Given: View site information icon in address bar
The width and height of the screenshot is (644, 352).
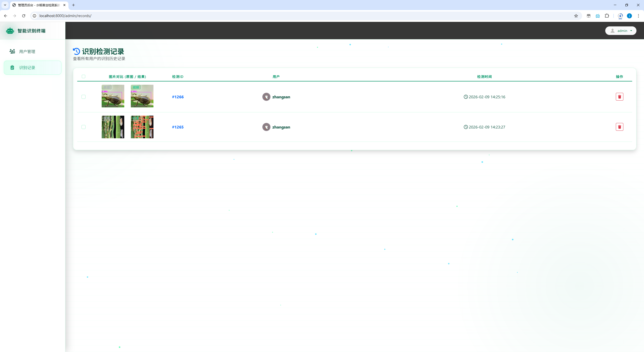Looking at the screenshot, I should pos(35,16).
